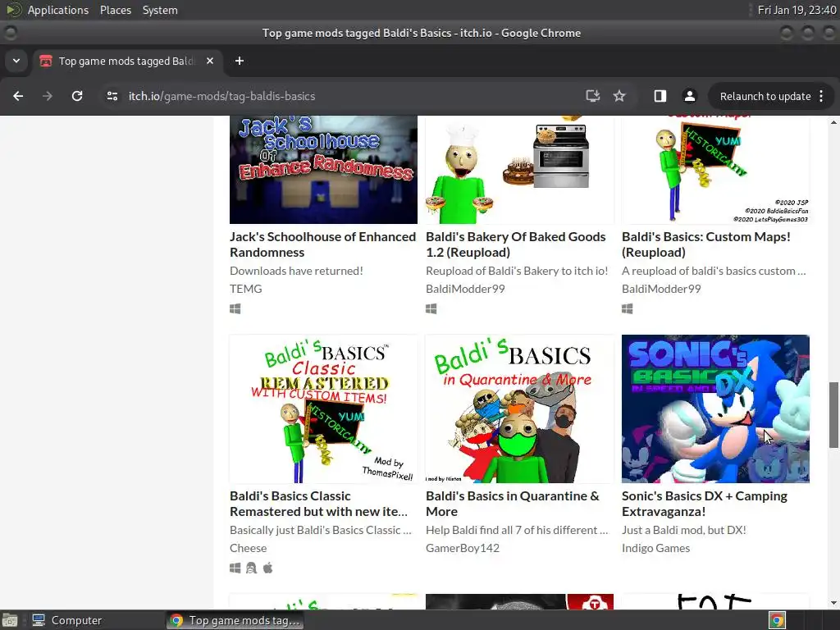This screenshot has height=630, width=840.
Task: Click Apple icon under Classic Remastered mod
Action: click(268, 568)
